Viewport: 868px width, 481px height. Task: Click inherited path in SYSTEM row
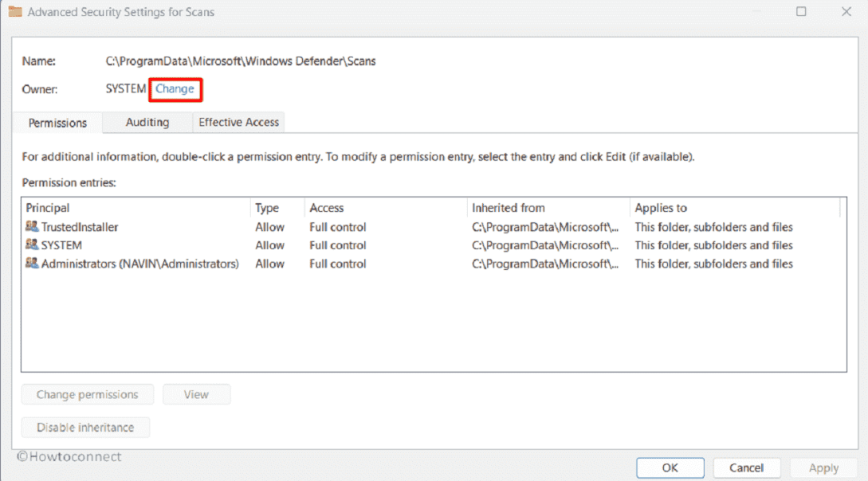[x=545, y=245]
